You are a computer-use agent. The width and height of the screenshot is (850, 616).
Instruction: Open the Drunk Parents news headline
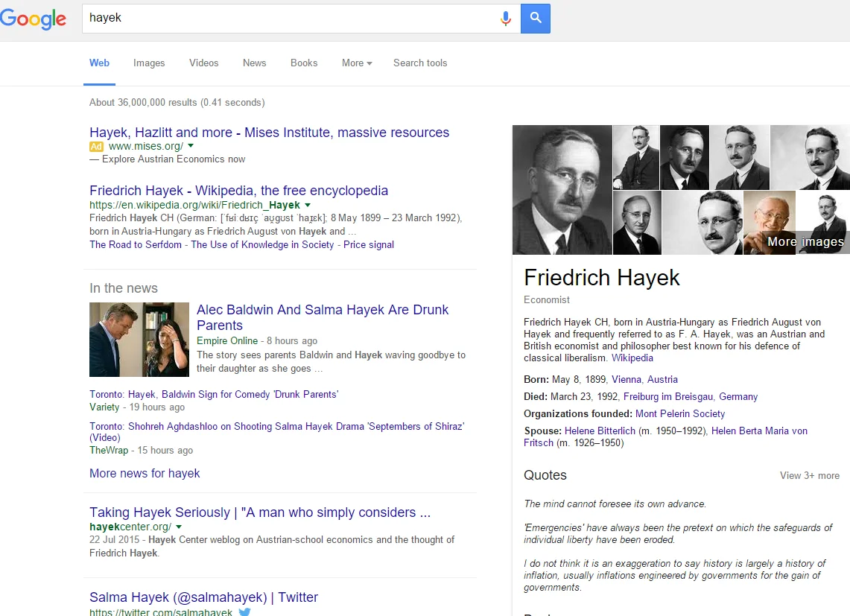click(x=323, y=317)
